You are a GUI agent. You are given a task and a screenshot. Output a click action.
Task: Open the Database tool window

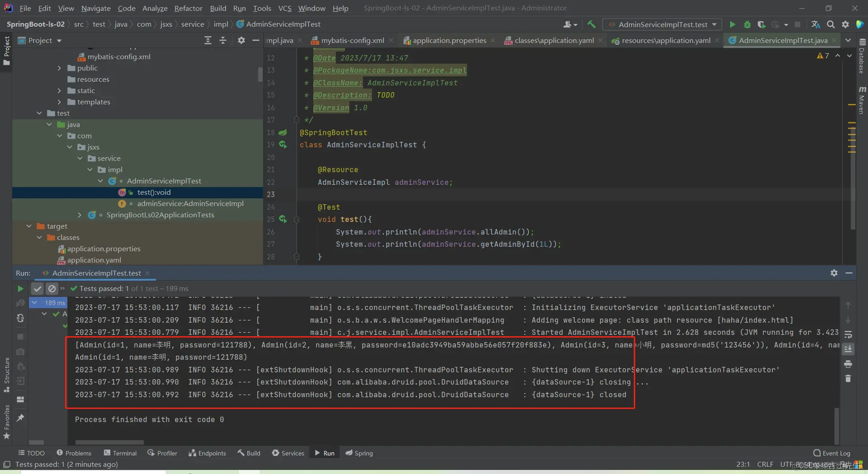coord(862,56)
